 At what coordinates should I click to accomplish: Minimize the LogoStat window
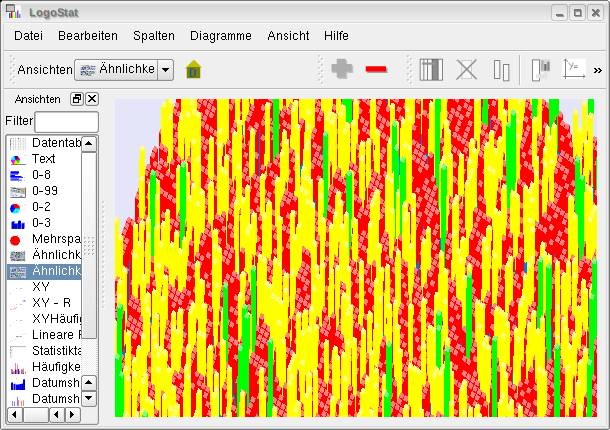[560, 13]
